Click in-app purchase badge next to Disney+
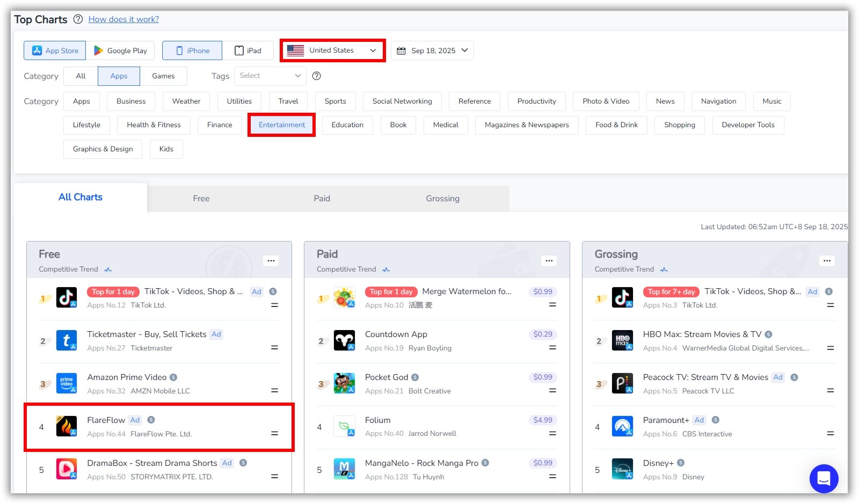This screenshot has width=859, height=504. (x=681, y=463)
